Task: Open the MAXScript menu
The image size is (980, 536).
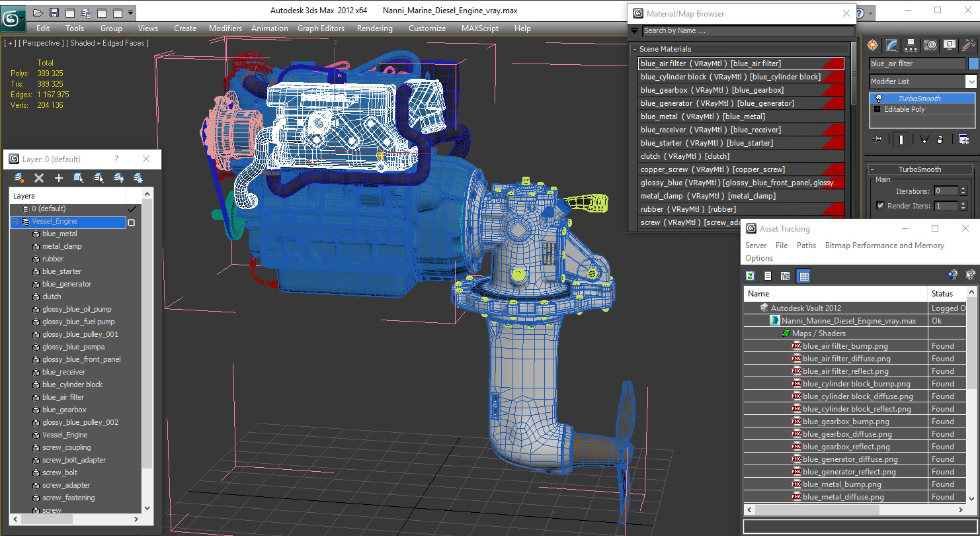Action: (480, 28)
